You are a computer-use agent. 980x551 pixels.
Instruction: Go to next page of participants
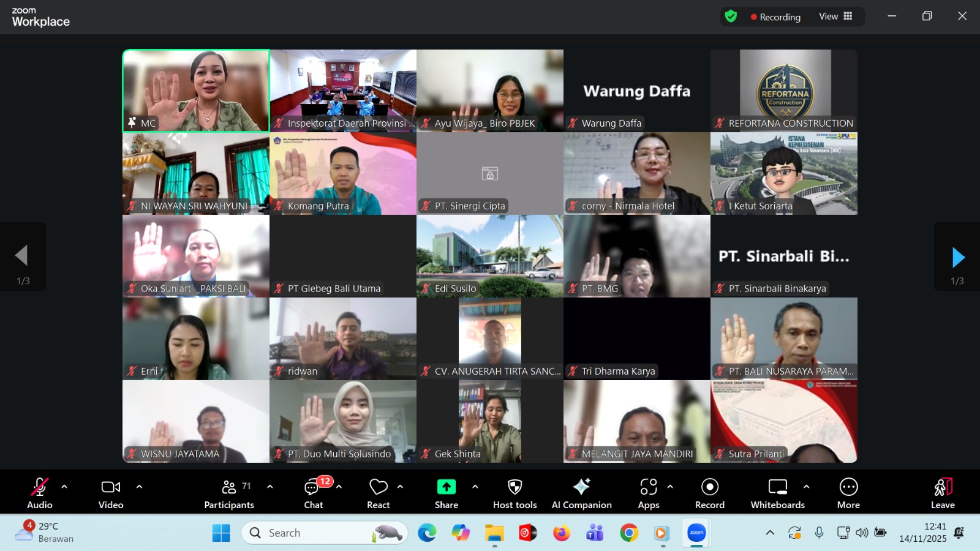[958, 257]
